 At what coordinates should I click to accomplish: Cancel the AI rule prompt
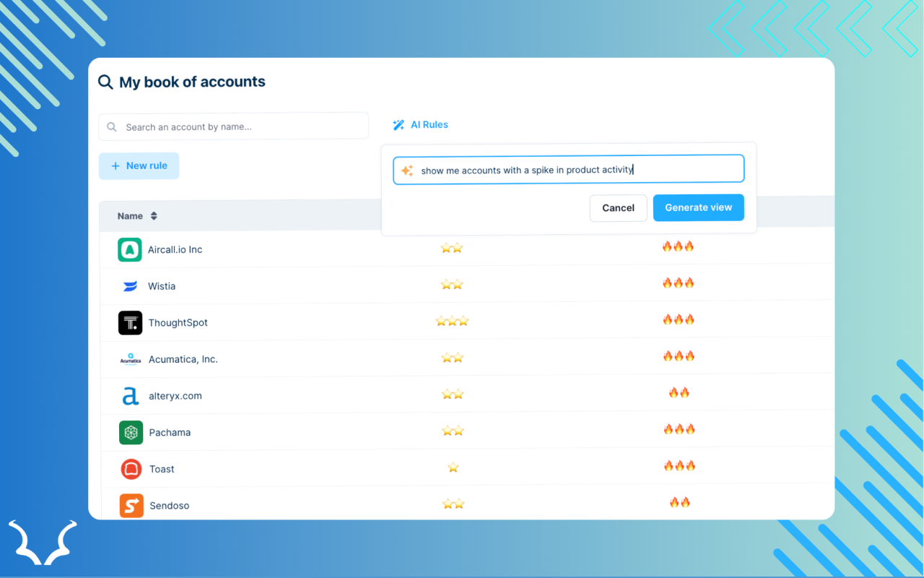pos(618,208)
